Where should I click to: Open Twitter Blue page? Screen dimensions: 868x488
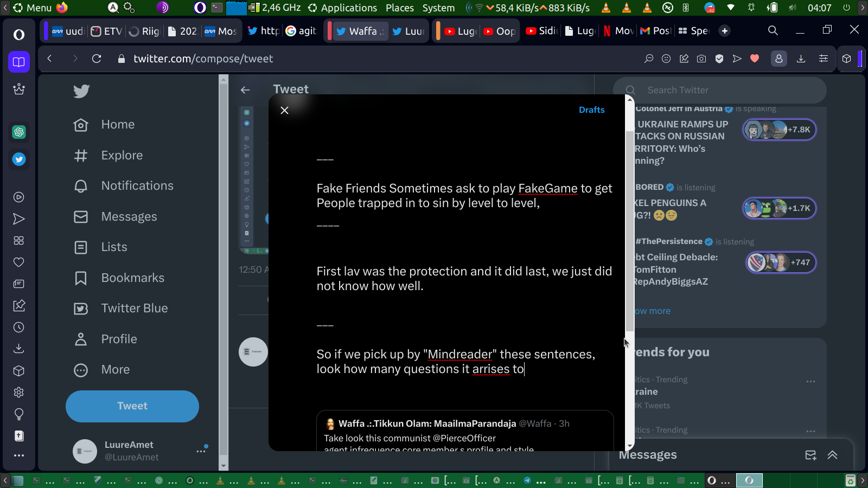(x=120, y=309)
